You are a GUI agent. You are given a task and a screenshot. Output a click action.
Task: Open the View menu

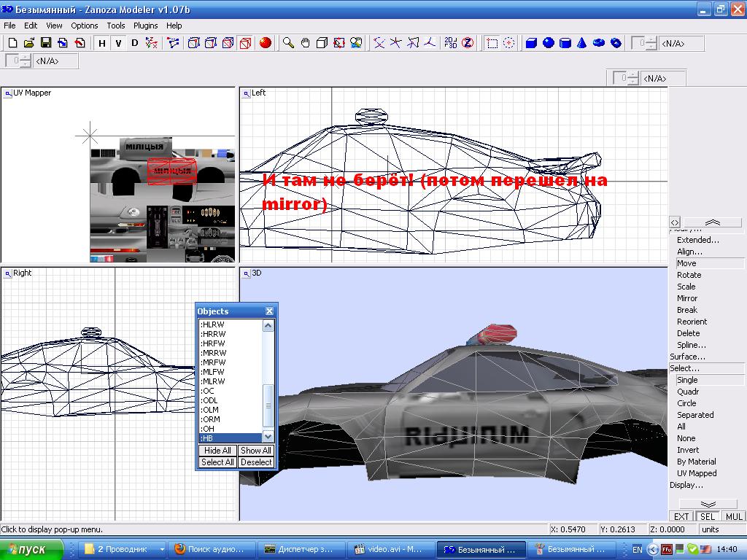point(54,26)
